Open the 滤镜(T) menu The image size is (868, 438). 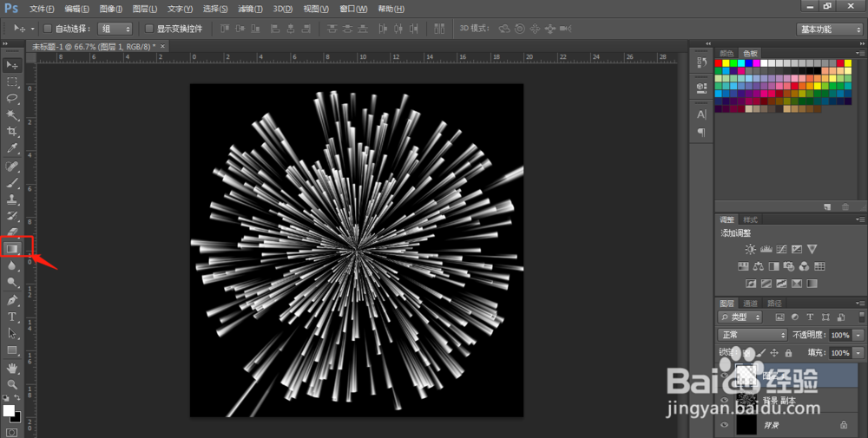251,9
